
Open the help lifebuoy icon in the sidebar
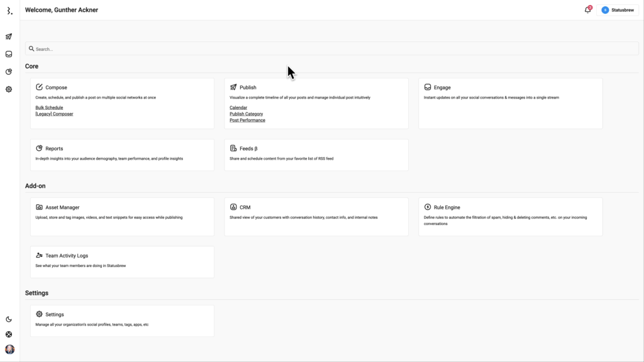tap(9, 334)
